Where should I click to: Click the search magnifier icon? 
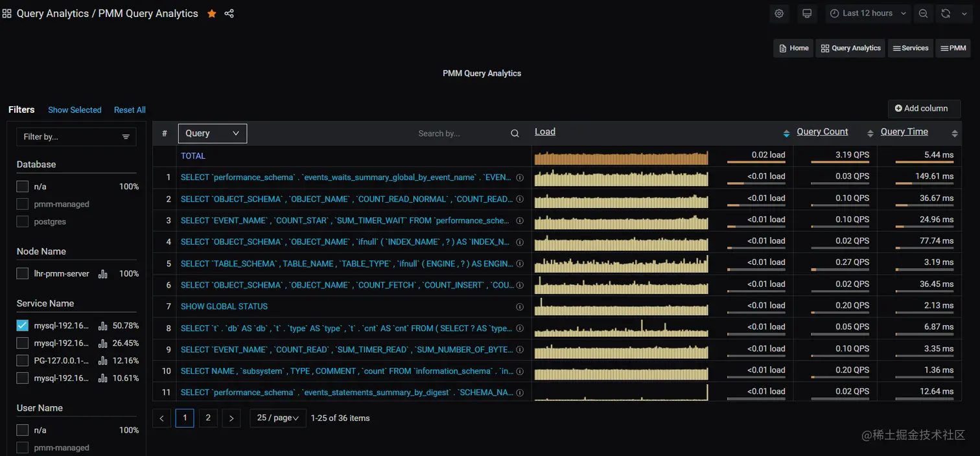tap(515, 133)
